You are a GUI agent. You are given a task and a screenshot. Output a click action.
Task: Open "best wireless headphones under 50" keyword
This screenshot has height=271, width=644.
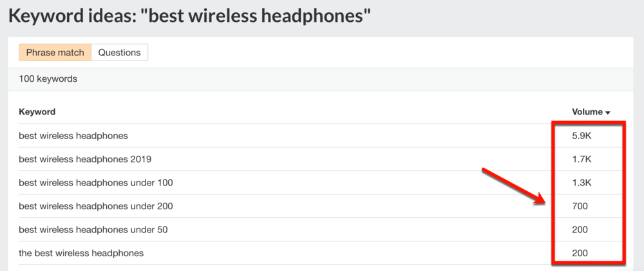point(93,230)
